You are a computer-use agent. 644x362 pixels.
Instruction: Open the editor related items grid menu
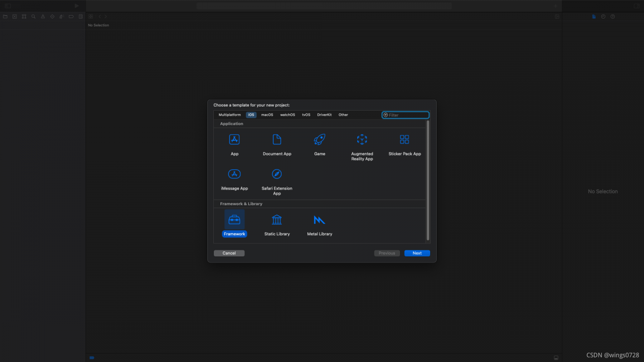pyautogui.click(x=91, y=17)
